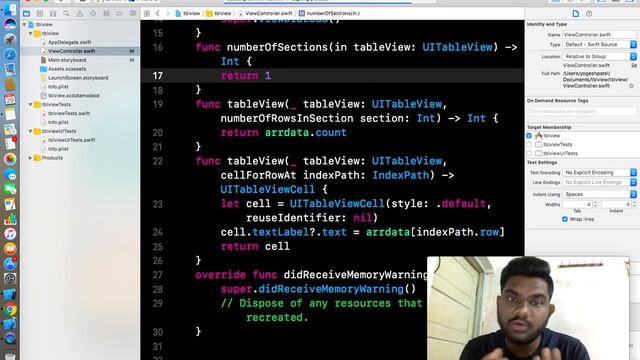Toggle the Wrap lines checkbox
This screenshot has height=360, width=640.
tap(565, 219)
